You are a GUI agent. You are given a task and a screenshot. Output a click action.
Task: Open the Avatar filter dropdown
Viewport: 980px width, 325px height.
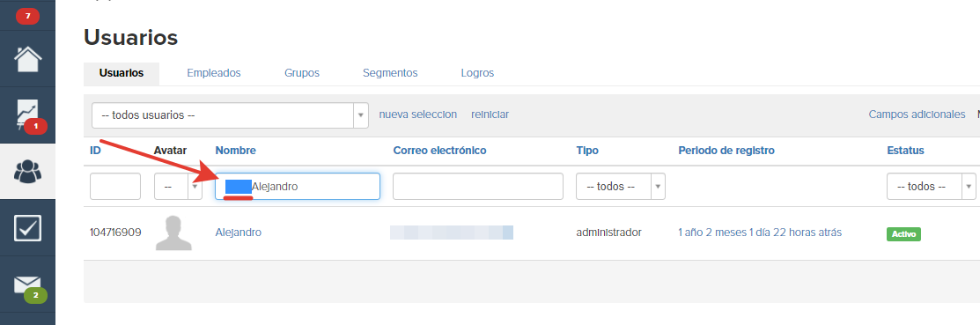178,186
